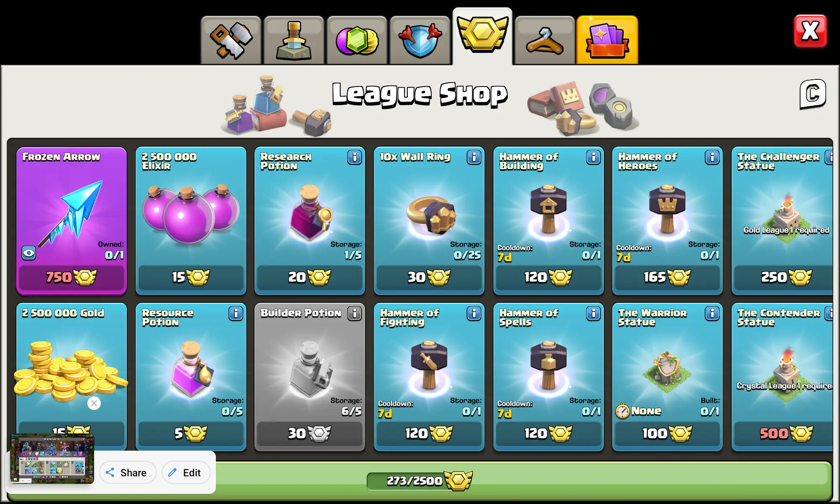840x504 pixels.
Task: Click the 273/2500 league medals progress bar
Action: coord(420,480)
